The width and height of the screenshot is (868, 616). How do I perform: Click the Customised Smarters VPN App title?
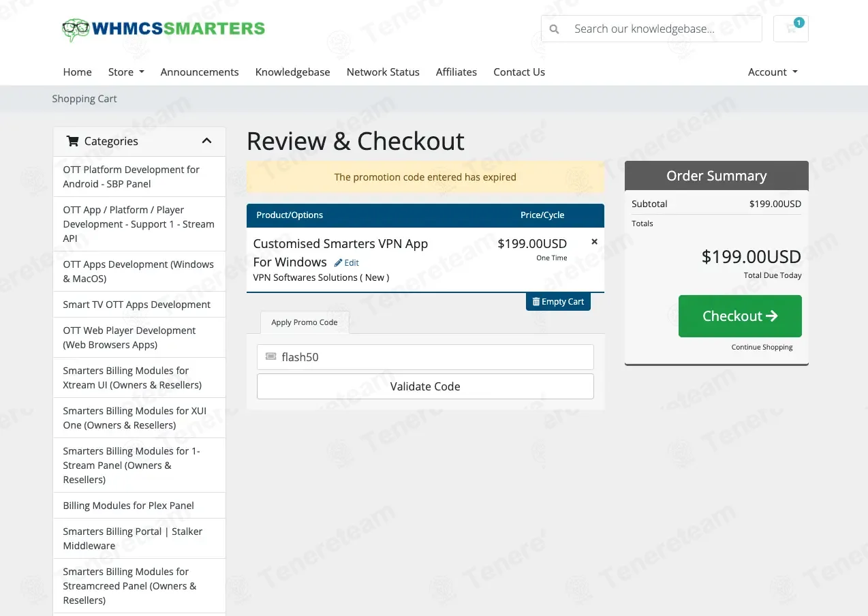click(340, 253)
